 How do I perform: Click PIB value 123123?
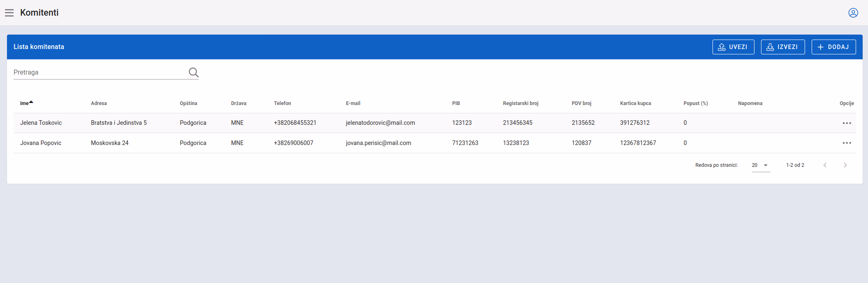pyautogui.click(x=462, y=123)
